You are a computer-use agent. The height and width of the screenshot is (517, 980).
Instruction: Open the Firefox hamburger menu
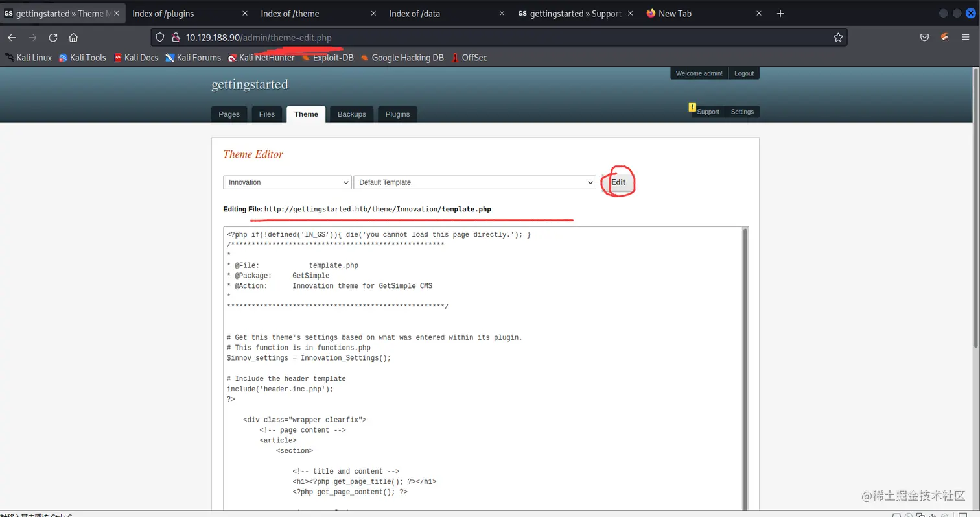pyautogui.click(x=966, y=38)
